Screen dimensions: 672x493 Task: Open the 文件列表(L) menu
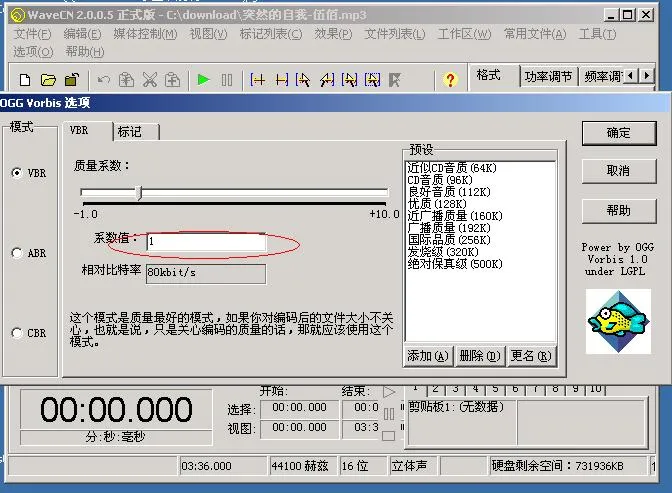(x=395, y=34)
